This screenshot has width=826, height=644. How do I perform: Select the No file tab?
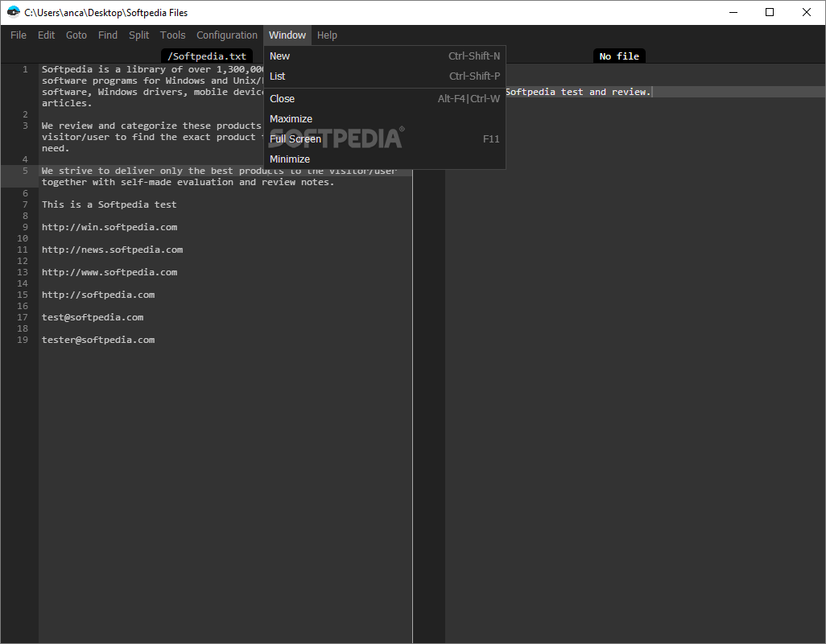(619, 56)
